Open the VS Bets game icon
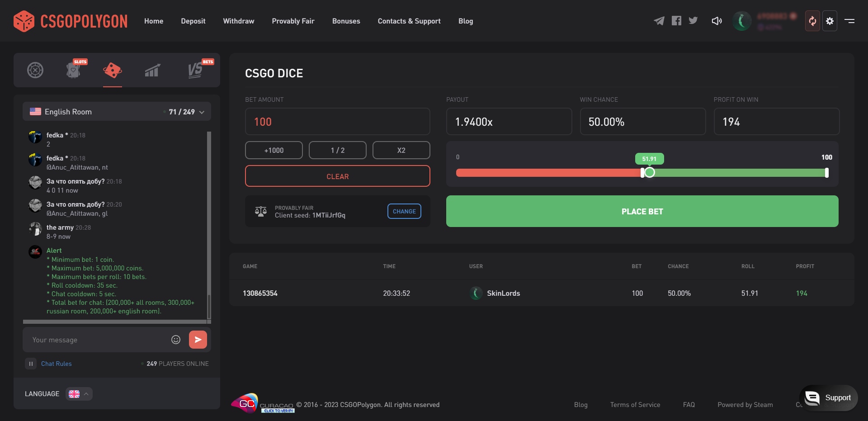 click(196, 70)
